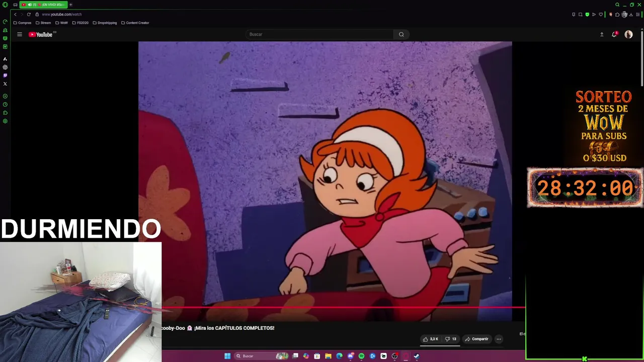Open the WoW bookmark folder
The height and width of the screenshot is (362, 644).
[61, 23]
